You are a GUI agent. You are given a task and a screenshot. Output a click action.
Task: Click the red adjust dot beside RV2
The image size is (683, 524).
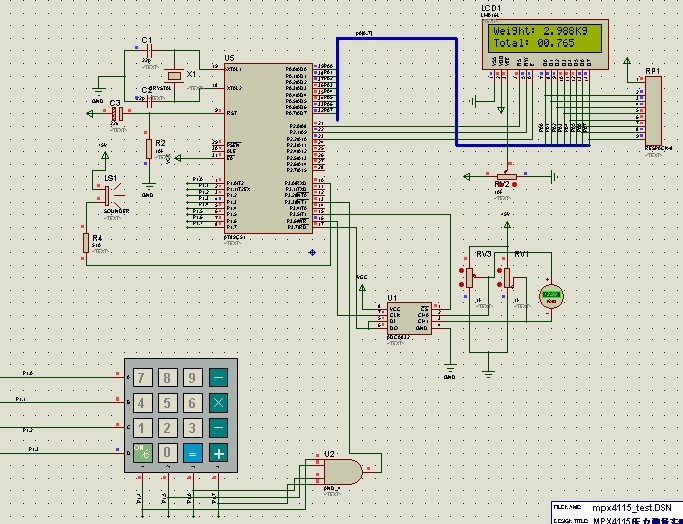pos(515,185)
